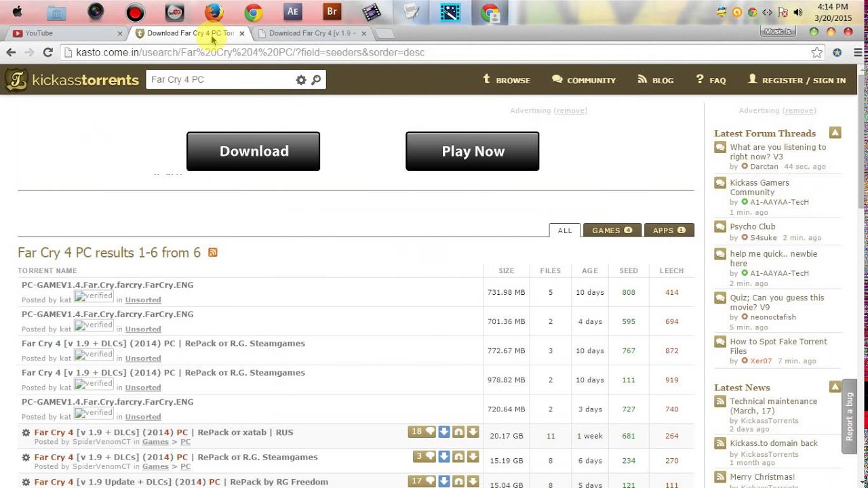Sort results by SIZE column
The image size is (868, 488).
[507, 270]
